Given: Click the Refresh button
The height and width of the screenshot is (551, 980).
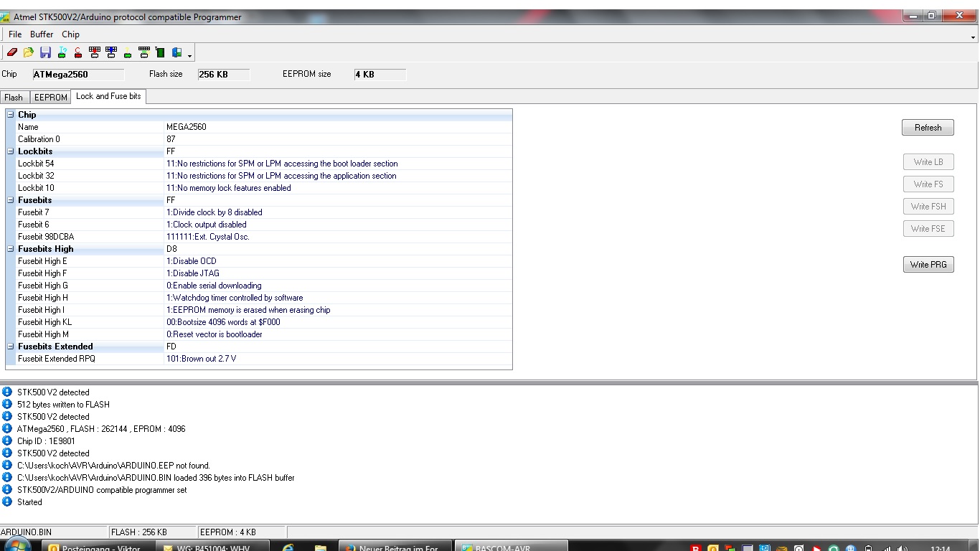Looking at the screenshot, I should point(928,127).
